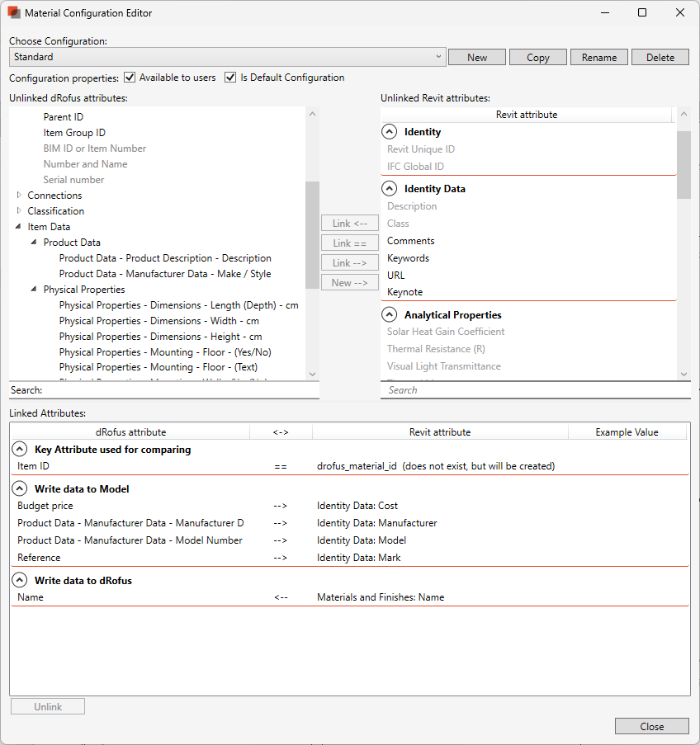700x745 pixels.
Task: Click the Copy configuration button
Action: (538, 57)
